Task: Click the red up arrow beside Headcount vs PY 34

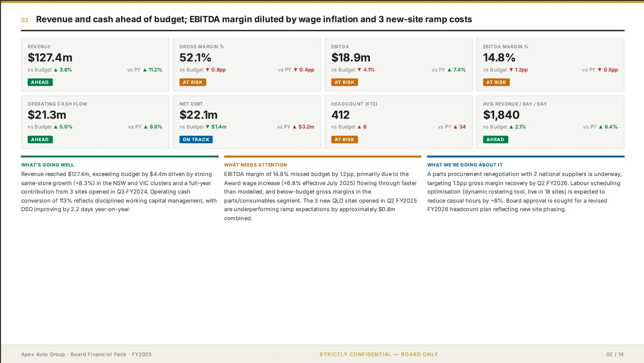Action: pos(456,127)
